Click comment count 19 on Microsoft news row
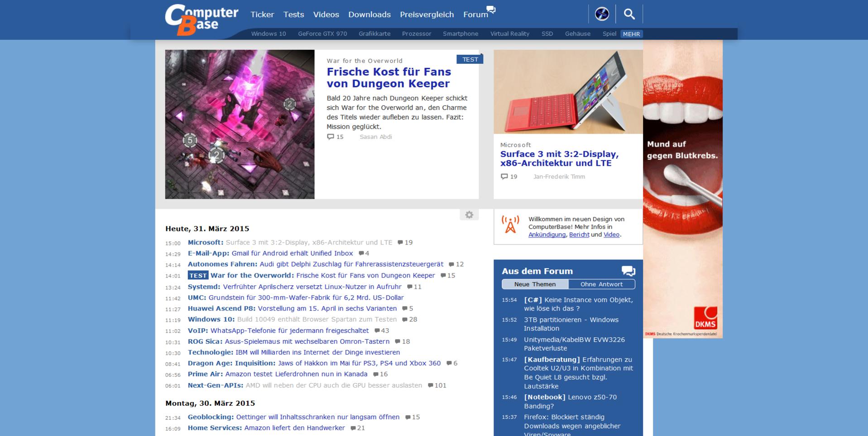The height and width of the screenshot is (436, 868). pos(405,243)
